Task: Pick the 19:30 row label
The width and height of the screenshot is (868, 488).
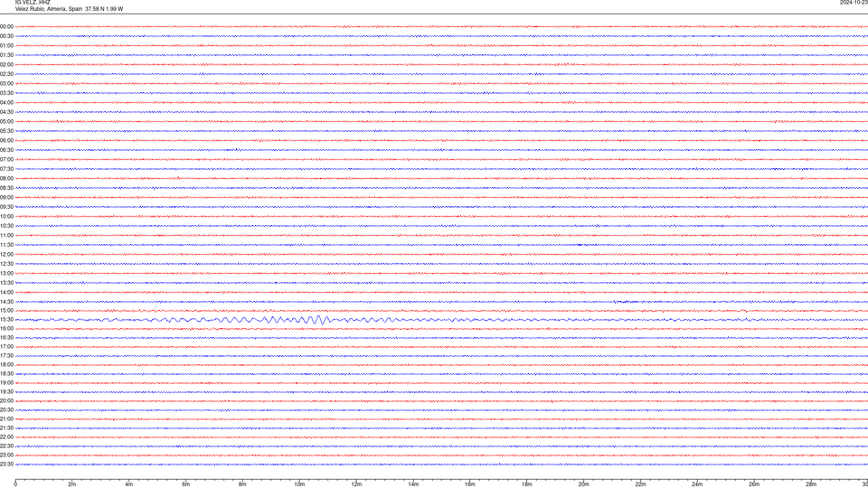Action: (6, 391)
